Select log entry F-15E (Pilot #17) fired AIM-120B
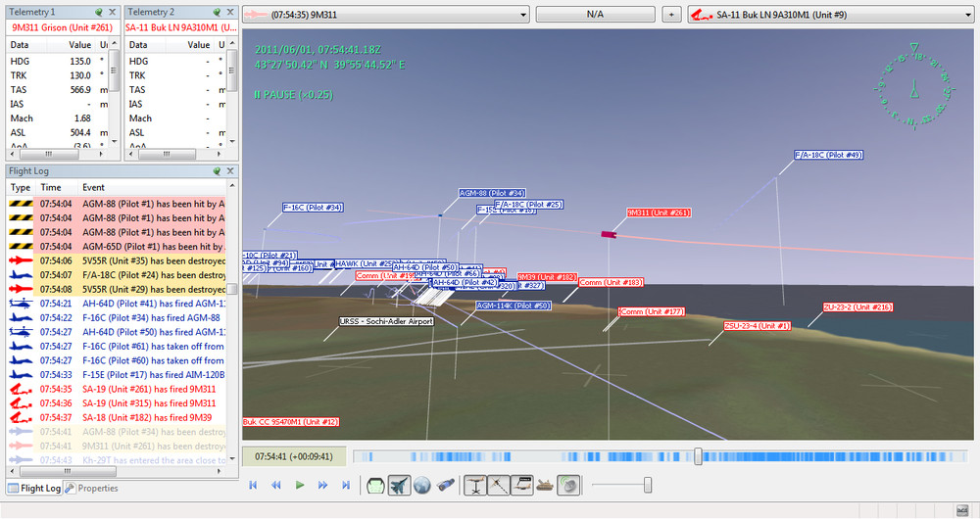The image size is (980, 519). [x=117, y=375]
